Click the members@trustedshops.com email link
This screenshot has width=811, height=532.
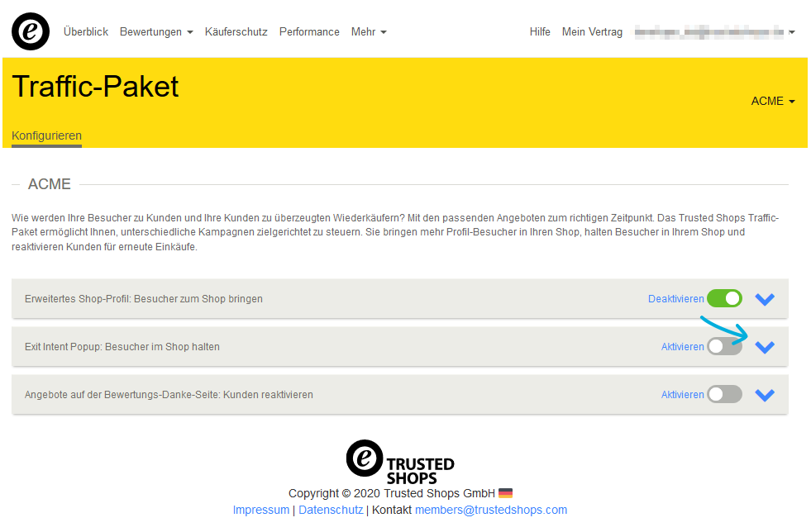[x=491, y=510]
